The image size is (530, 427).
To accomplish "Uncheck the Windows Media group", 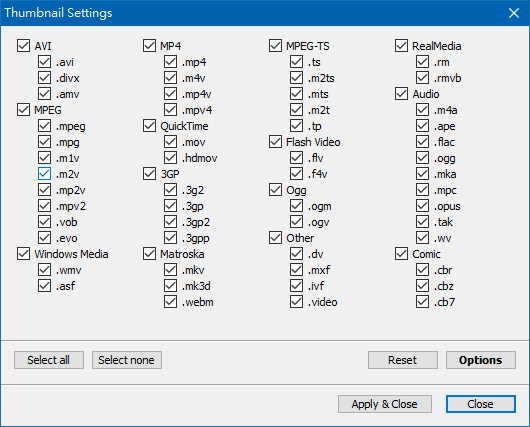I will click(23, 254).
